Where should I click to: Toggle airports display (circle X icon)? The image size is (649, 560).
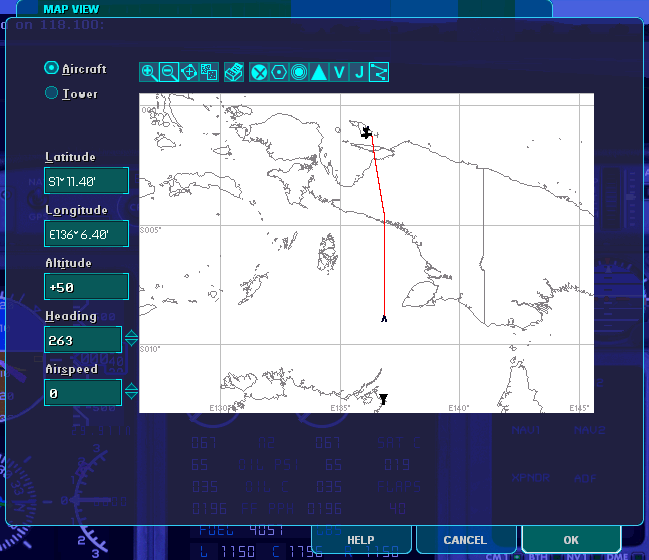[259, 72]
